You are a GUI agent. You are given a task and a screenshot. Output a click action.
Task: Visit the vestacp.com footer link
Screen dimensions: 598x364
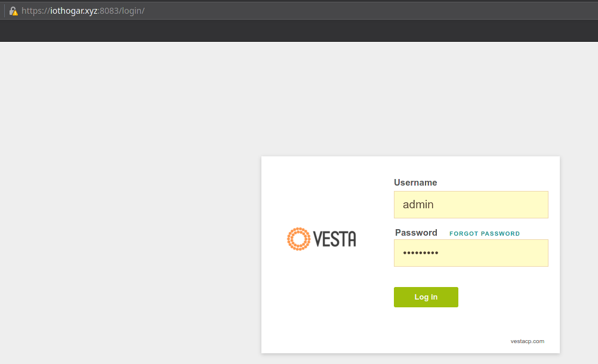[527, 341]
